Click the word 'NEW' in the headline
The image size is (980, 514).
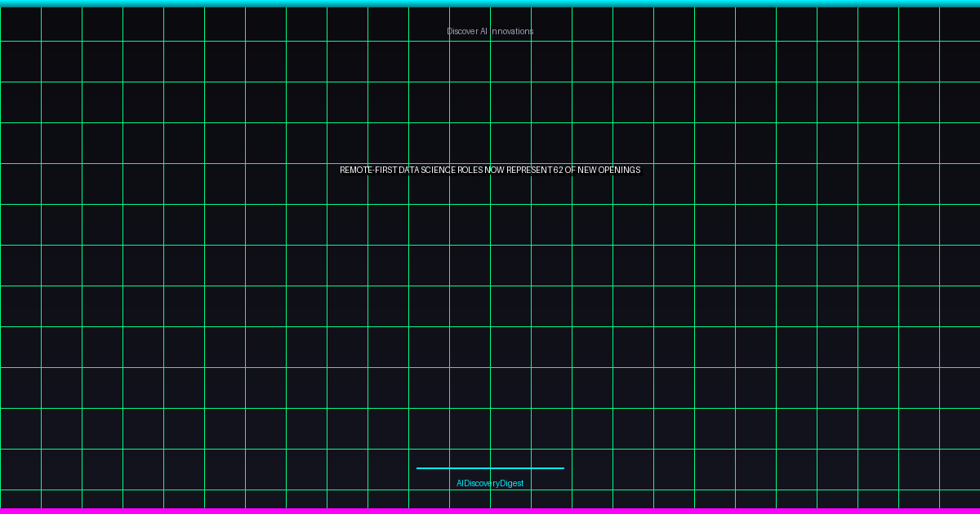[587, 170]
